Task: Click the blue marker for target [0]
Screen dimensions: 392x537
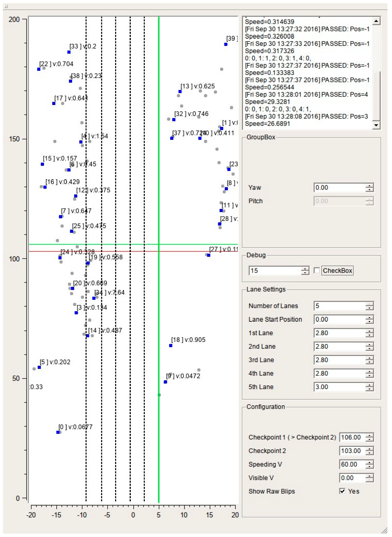Action: [x=58, y=432]
